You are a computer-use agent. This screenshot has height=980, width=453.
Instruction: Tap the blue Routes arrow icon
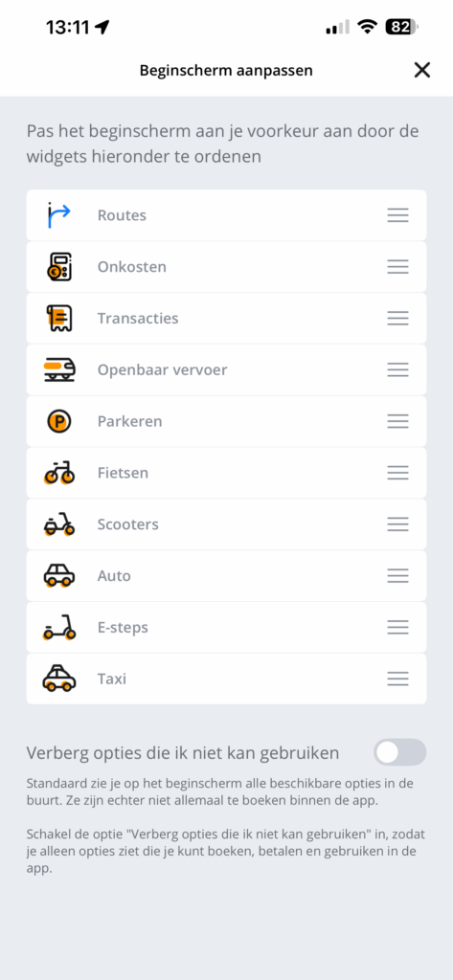click(59, 215)
